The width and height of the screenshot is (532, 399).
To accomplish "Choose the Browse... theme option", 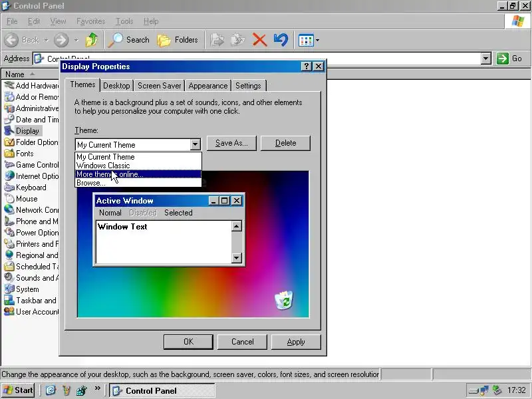I will click(138, 183).
